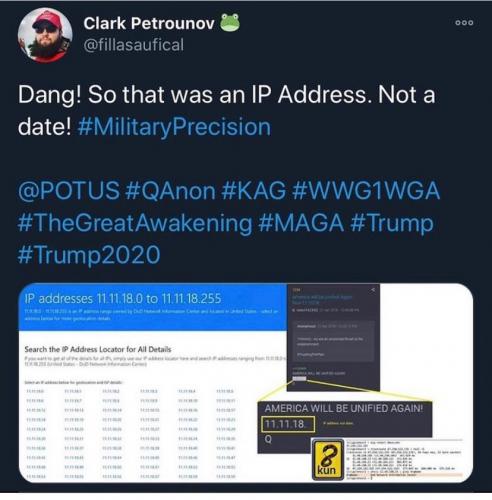Screen dimensions: 492x500
Task: Open the three-dot tweet options menu
Action: 464,23
